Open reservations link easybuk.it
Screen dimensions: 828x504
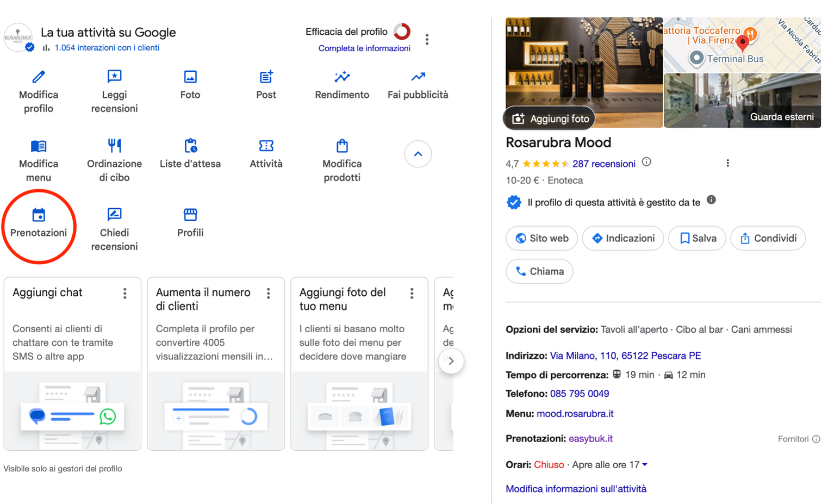click(x=590, y=439)
